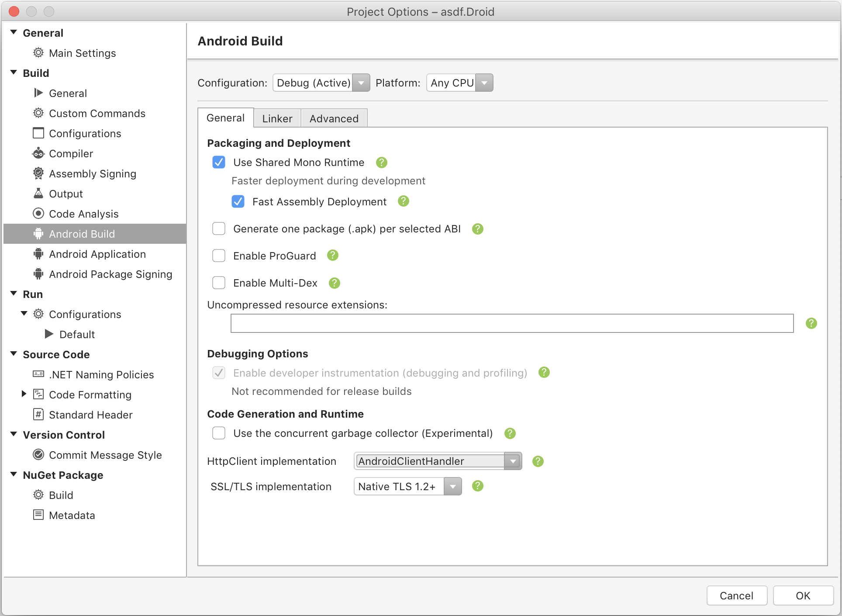Enable the Multi-Dex checkbox

point(219,283)
